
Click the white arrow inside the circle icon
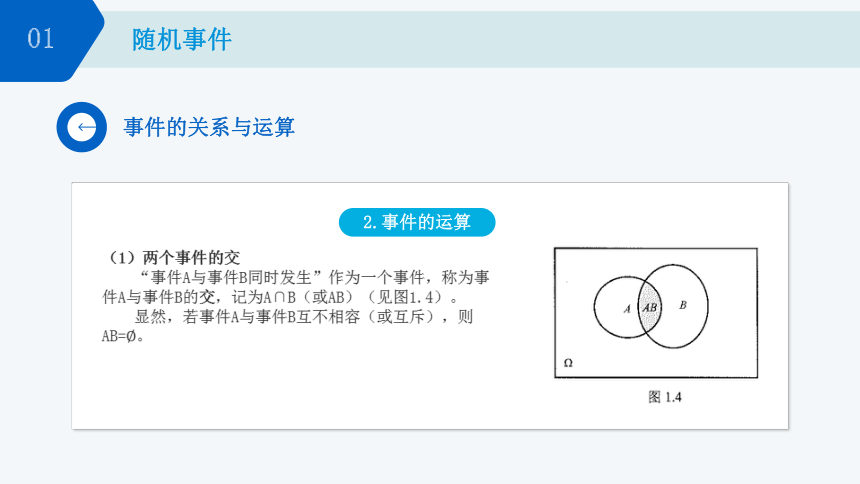(x=86, y=127)
